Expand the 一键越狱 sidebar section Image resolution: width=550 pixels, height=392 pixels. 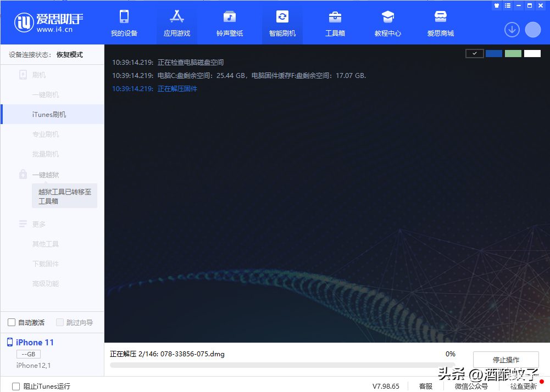point(45,175)
